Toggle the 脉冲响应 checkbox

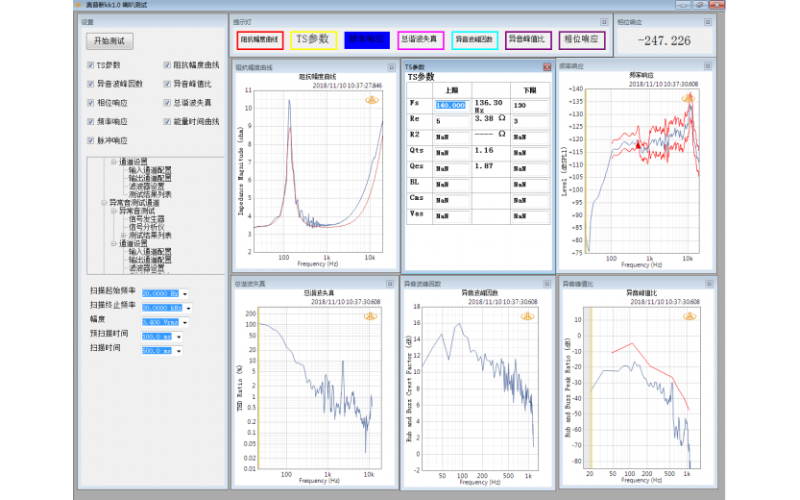tap(91, 140)
